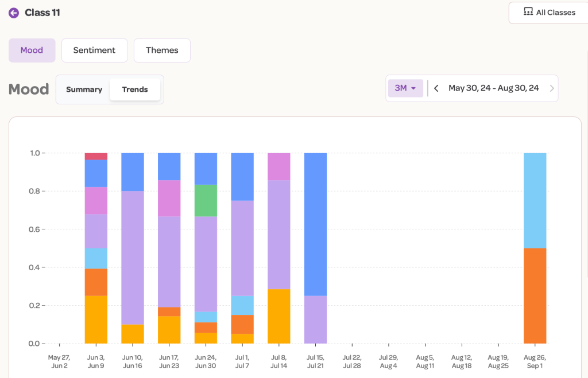Click the red segment atop Jun 3 bar
This screenshot has height=378, width=588.
(x=96, y=156)
